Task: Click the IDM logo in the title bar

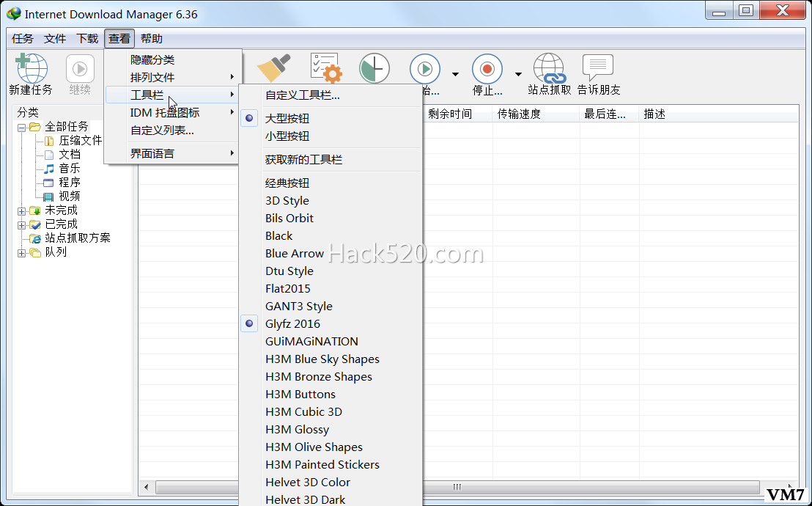Action: [13, 13]
